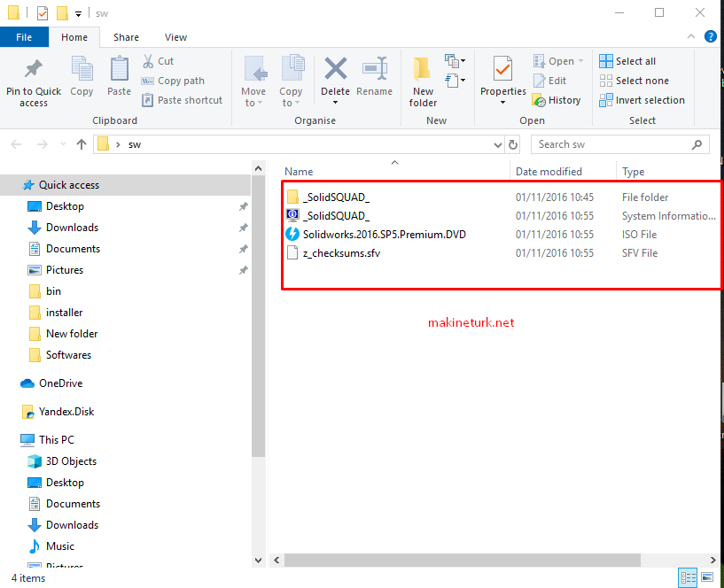724x588 pixels.
Task: Switch to the Share ribbon tab
Action: click(x=126, y=37)
